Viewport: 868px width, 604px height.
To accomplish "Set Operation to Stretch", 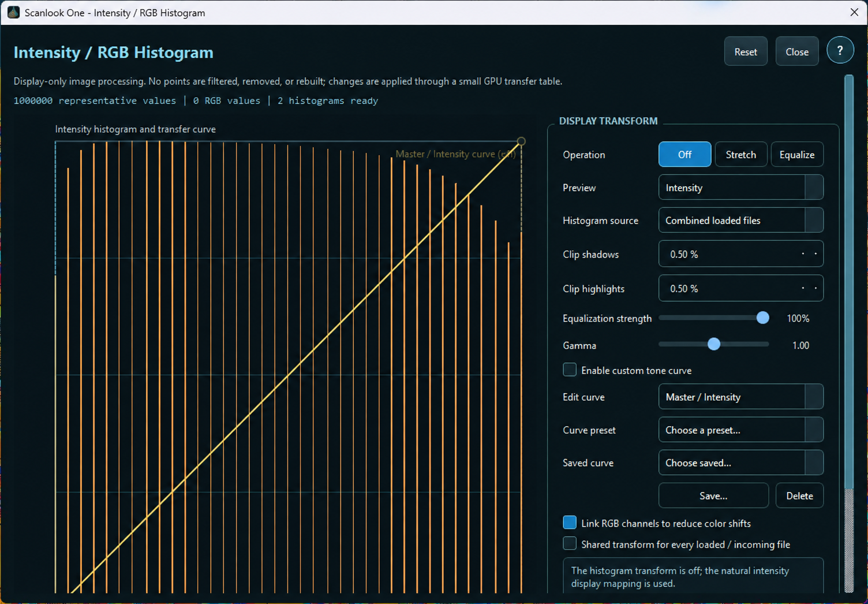I will click(x=740, y=154).
